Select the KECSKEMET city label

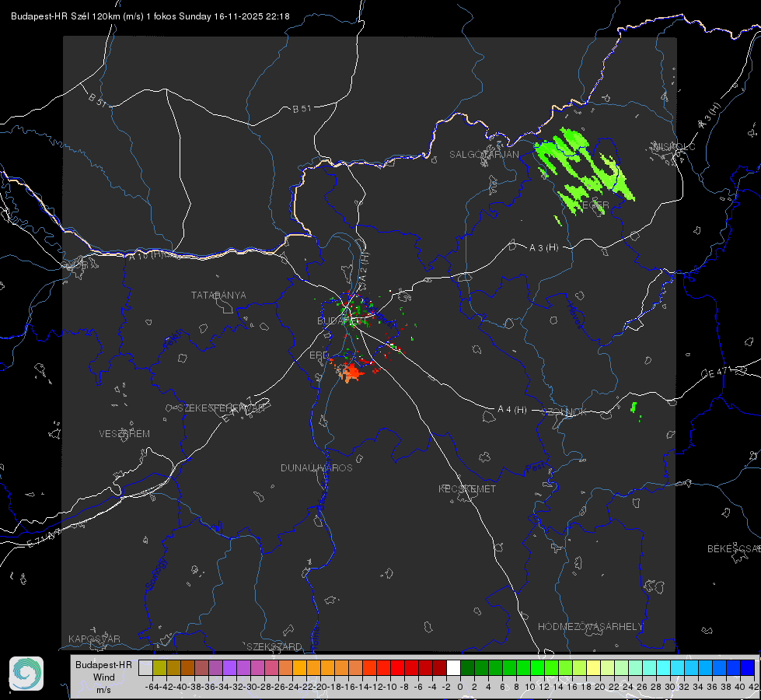pyautogui.click(x=467, y=488)
